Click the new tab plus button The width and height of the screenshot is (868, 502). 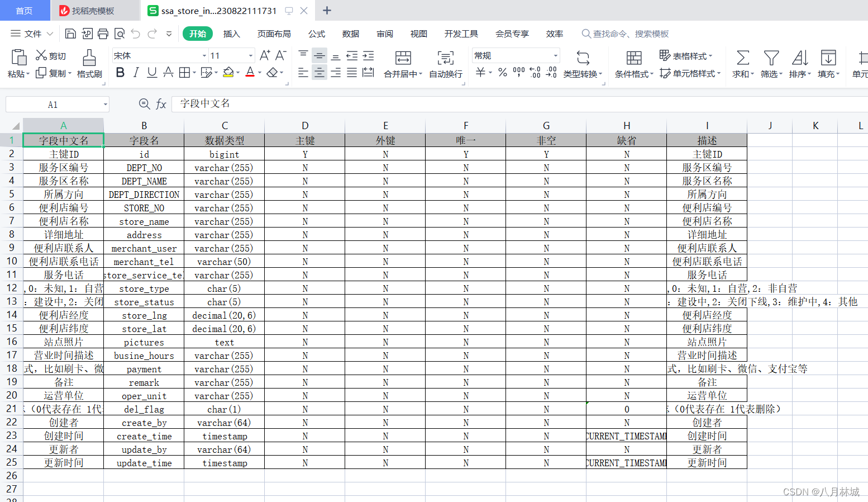click(327, 11)
